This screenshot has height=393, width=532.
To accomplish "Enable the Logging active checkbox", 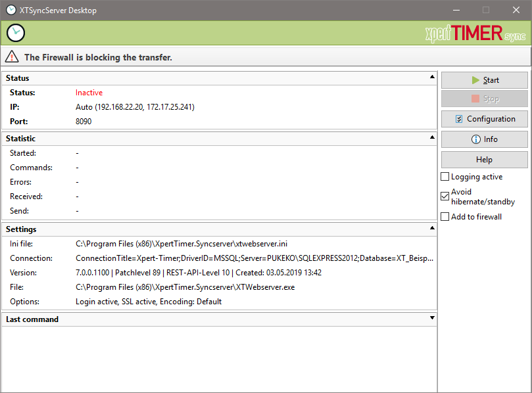I will pos(445,177).
